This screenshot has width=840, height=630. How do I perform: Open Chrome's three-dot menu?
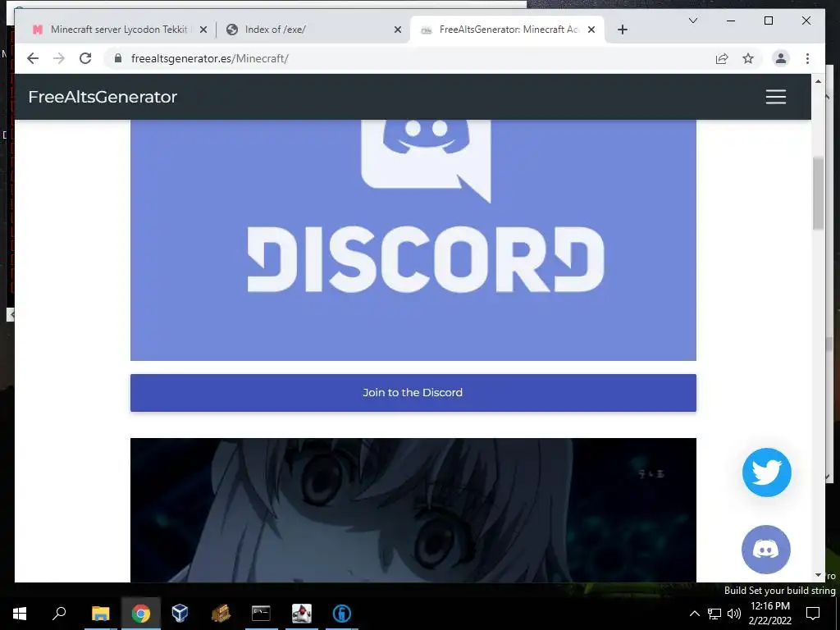[x=807, y=58]
